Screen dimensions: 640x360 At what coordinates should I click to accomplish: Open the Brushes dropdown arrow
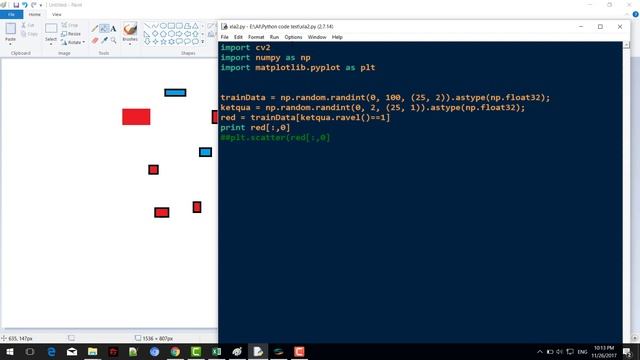point(130,44)
